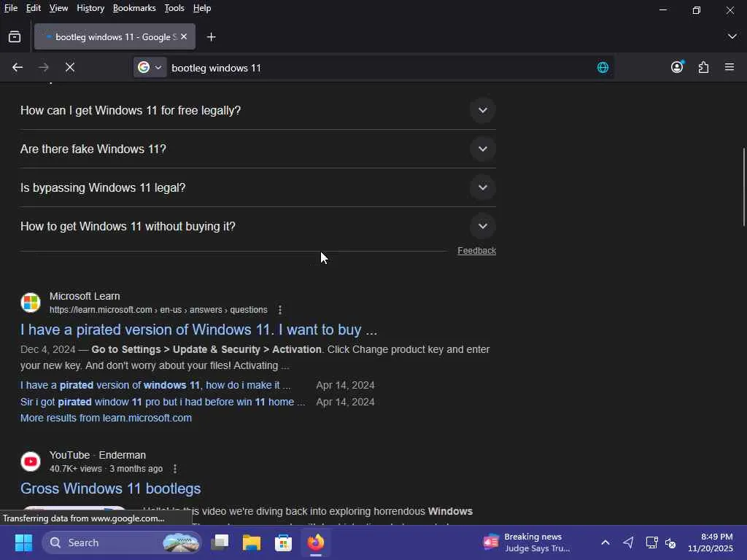The image size is (747, 560).
Task: Click the page vertical scrollbar thumb
Action: pos(743,187)
